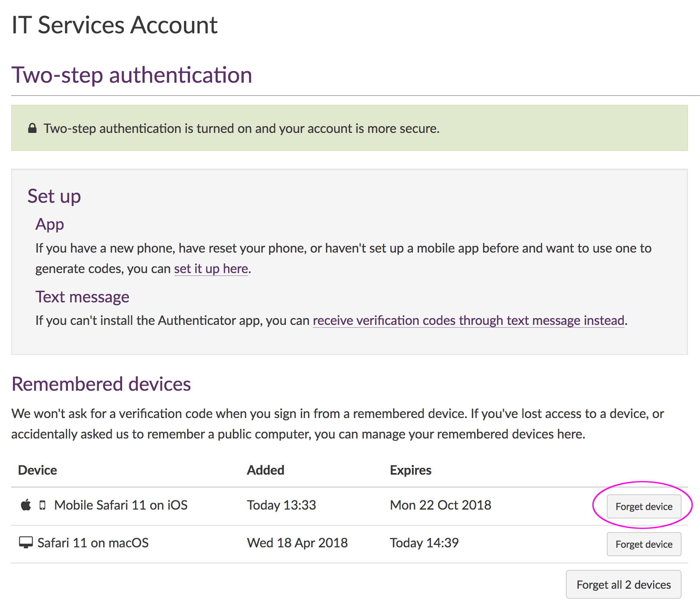Click the Remembered devices heading

click(101, 384)
